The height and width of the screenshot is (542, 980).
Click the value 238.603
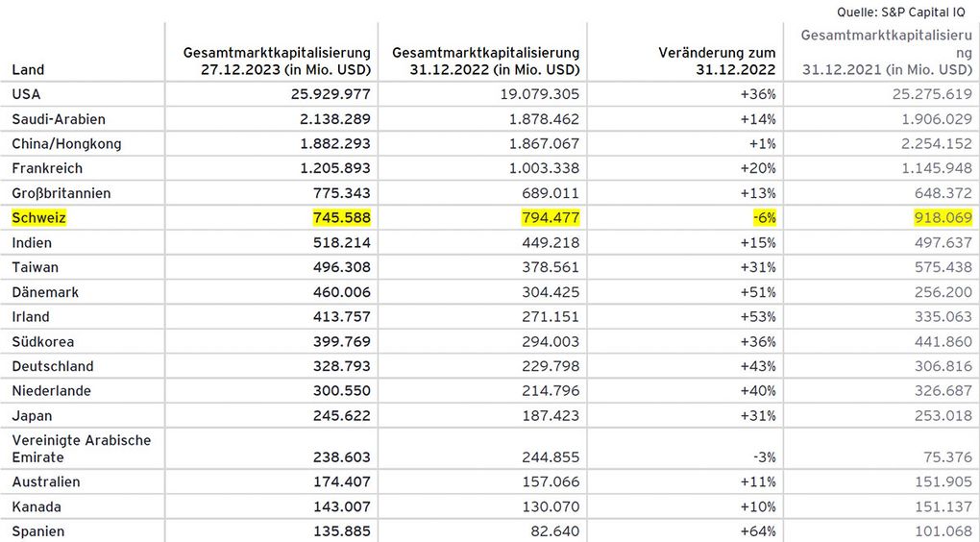(x=342, y=457)
